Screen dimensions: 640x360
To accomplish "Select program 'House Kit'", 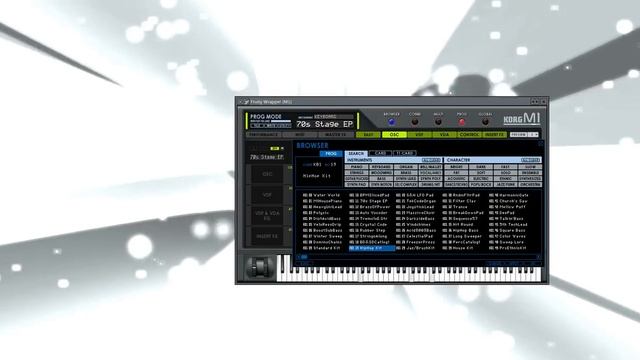I will pos(463,248).
